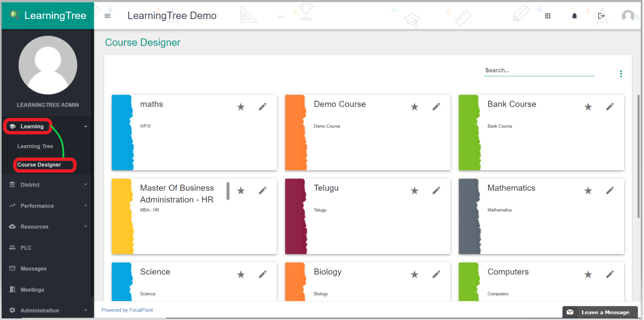The width and height of the screenshot is (644, 320).
Task: Click the hamburger menu icon
Action: pyautogui.click(x=107, y=16)
